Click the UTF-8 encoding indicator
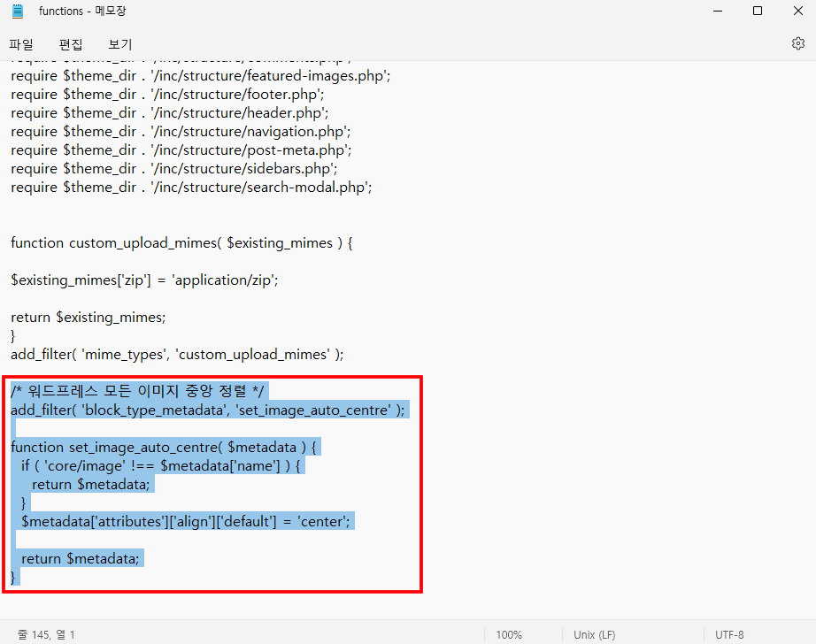Screen dimensions: 816x644 click(729, 634)
